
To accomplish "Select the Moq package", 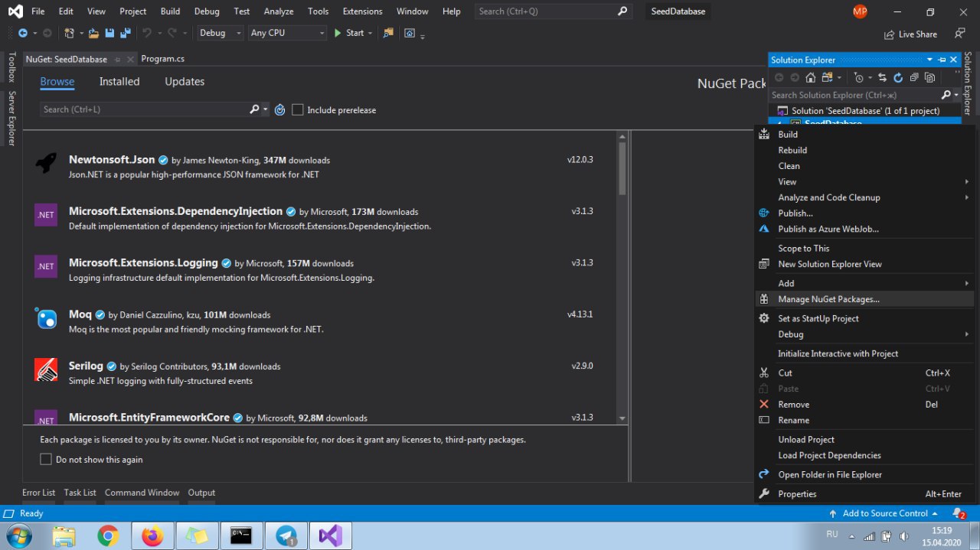I will click(319, 321).
